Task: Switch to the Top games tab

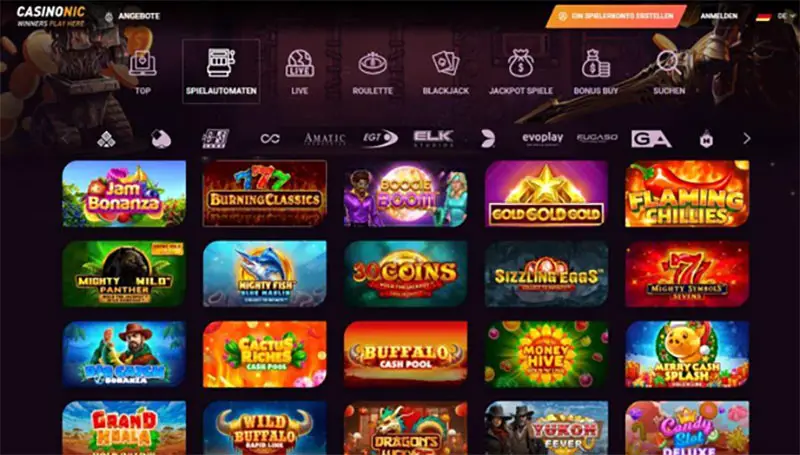Action: coord(143,72)
